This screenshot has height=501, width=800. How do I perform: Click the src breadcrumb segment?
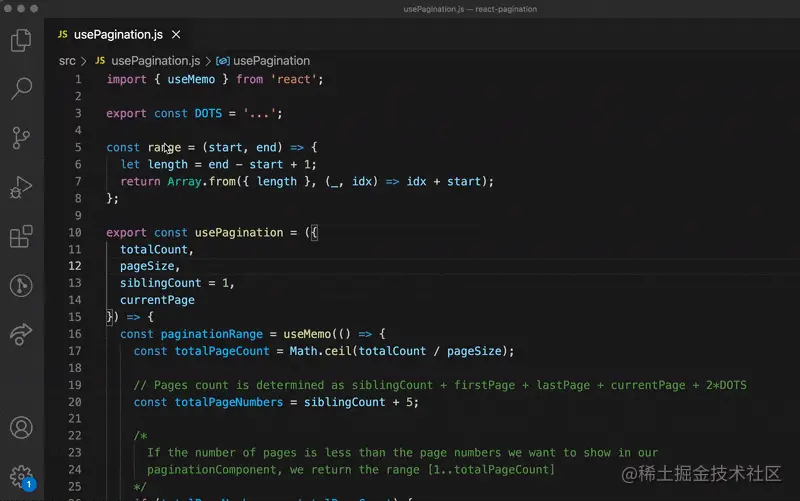pos(67,61)
